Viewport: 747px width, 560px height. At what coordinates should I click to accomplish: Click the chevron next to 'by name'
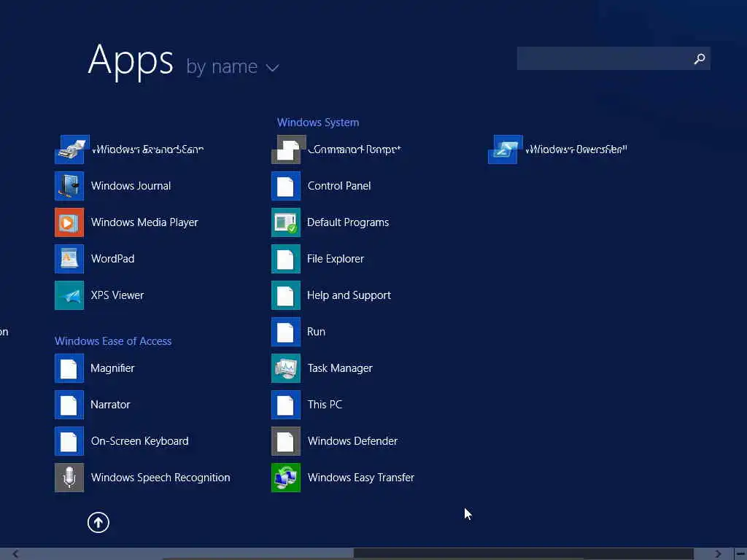click(273, 68)
